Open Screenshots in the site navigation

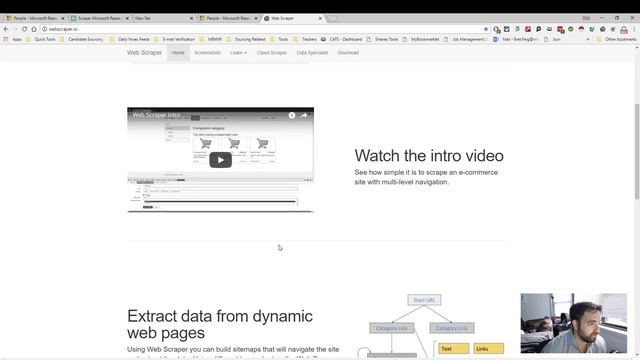207,53
